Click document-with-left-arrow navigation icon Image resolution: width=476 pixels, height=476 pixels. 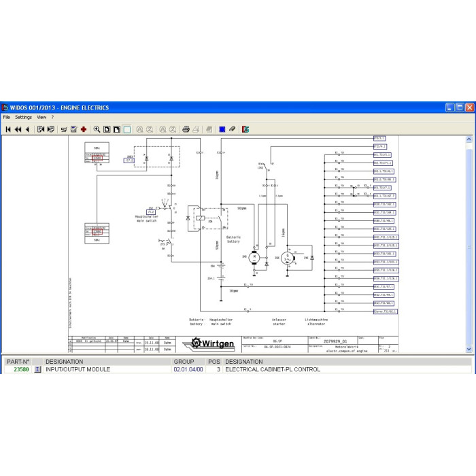click(x=41, y=130)
